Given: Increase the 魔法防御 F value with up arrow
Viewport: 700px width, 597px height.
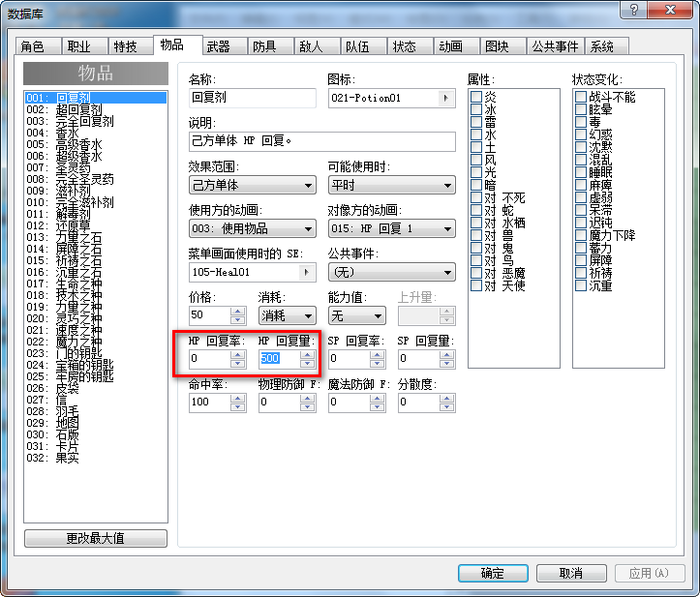Looking at the screenshot, I should (378, 399).
